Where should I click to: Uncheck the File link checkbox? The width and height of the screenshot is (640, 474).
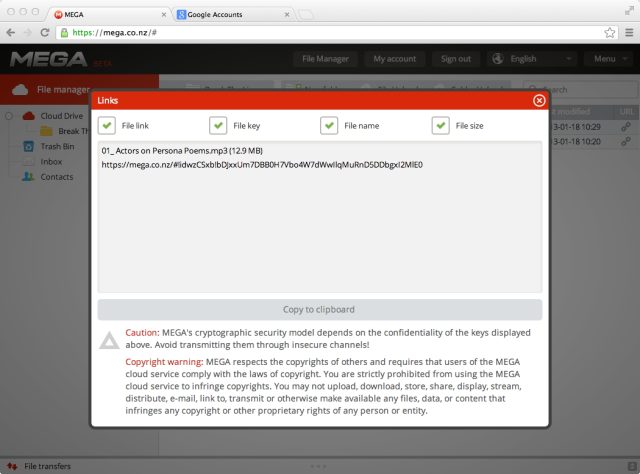(107, 126)
